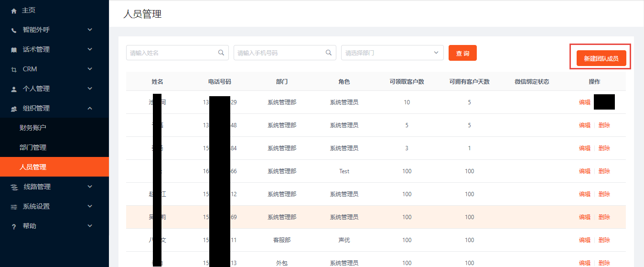This screenshot has width=644, height=267.
Task: Click 删除 in the row with 5 可领取客户数
Action: [x=604, y=125]
